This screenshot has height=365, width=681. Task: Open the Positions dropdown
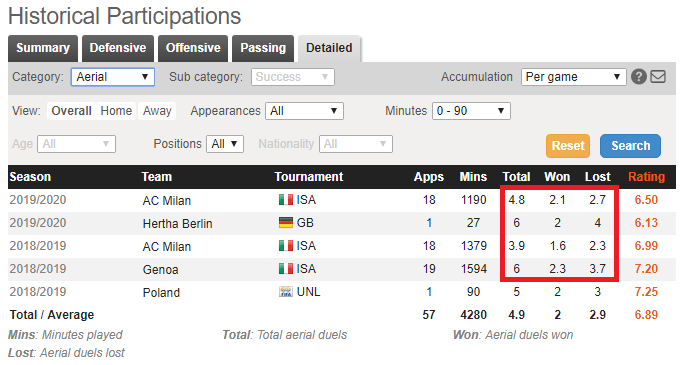(x=225, y=144)
